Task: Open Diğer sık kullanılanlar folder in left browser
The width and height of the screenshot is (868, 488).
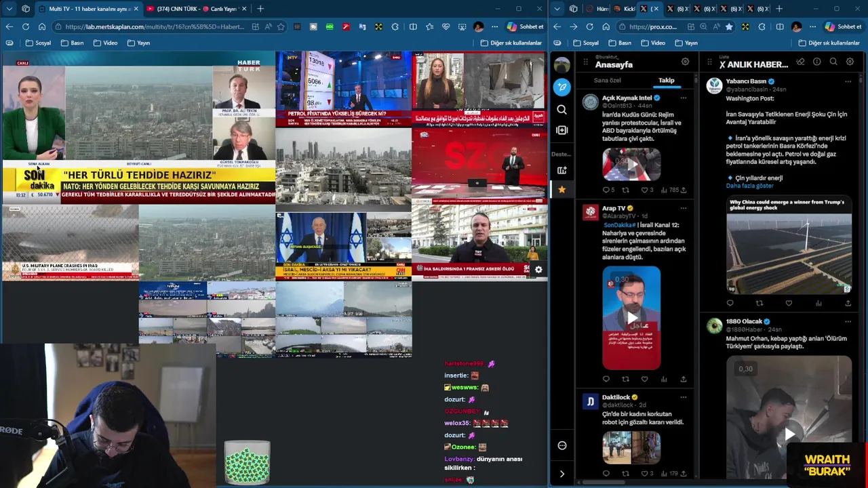Action: click(x=511, y=43)
